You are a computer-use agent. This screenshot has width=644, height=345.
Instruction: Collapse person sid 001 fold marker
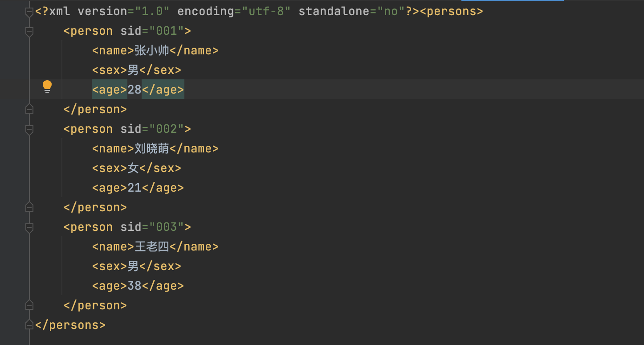click(29, 32)
